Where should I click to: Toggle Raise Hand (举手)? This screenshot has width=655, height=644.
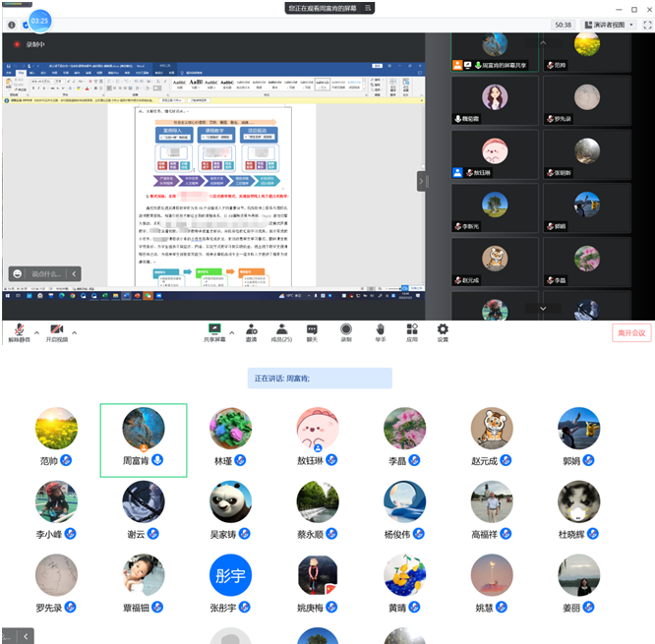[380, 330]
